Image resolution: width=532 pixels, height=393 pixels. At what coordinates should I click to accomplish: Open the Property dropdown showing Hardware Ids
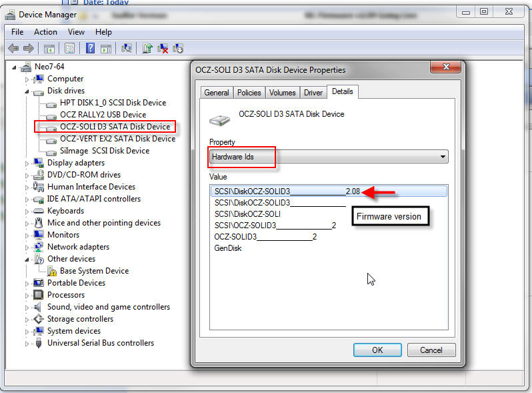click(329, 157)
